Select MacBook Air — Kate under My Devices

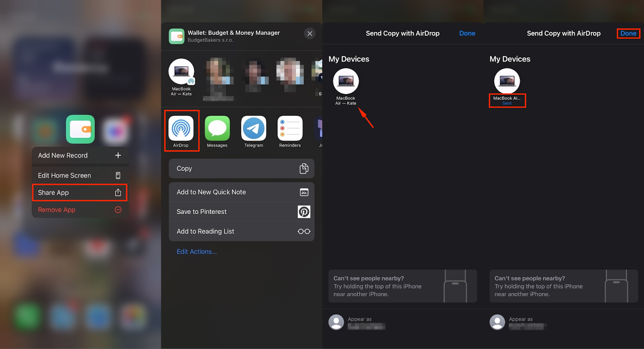tap(346, 87)
